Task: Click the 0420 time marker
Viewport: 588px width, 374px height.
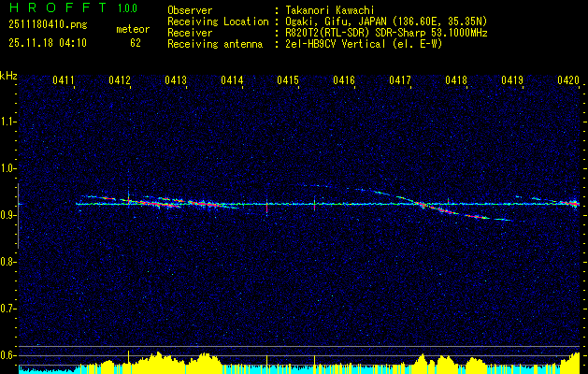Action: [x=568, y=79]
